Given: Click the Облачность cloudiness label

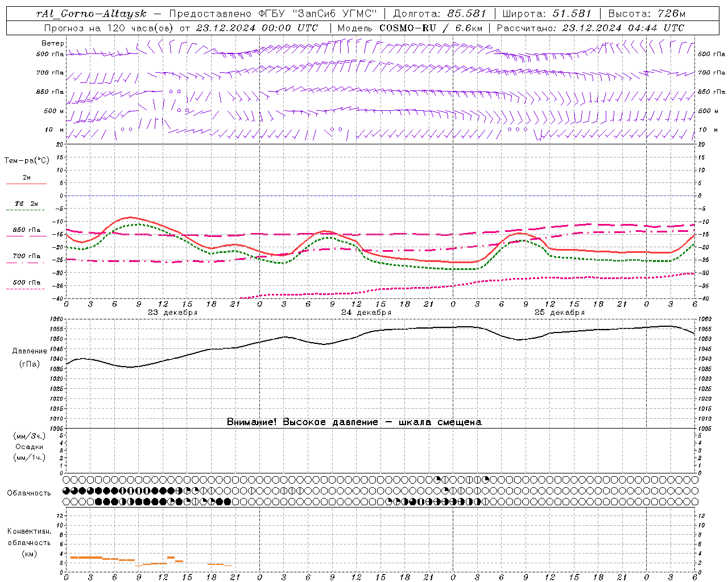Looking at the screenshot, I should 29,493.
